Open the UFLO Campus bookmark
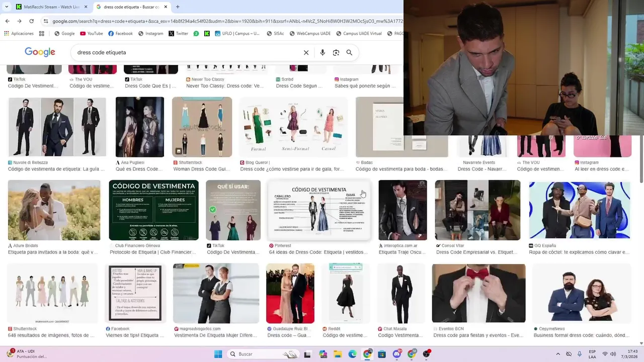 237,34
